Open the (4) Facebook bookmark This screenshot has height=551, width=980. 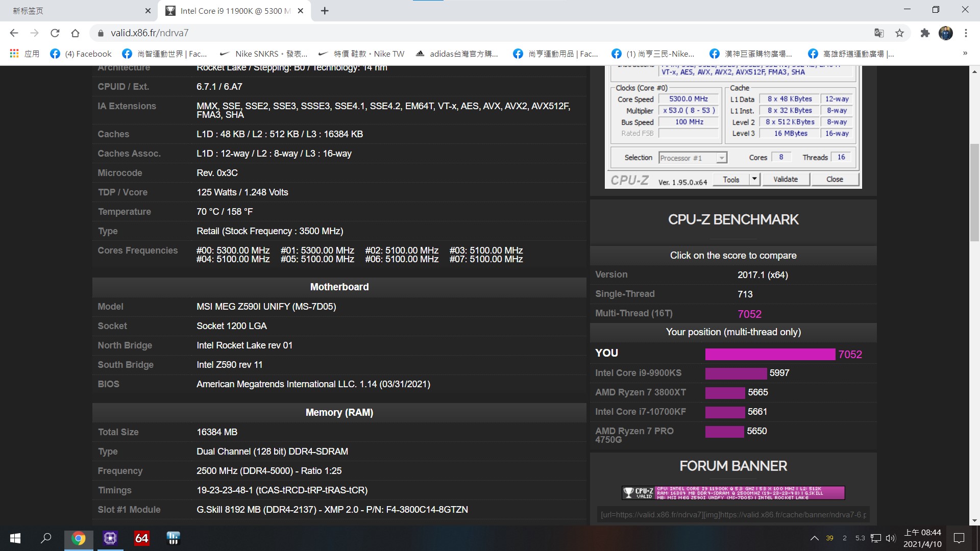click(81, 54)
